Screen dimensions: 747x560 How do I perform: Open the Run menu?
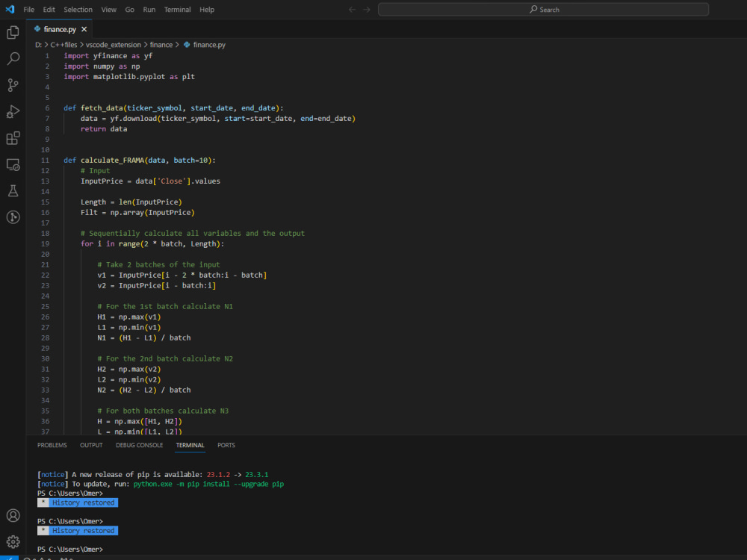click(x=149, y=9)
